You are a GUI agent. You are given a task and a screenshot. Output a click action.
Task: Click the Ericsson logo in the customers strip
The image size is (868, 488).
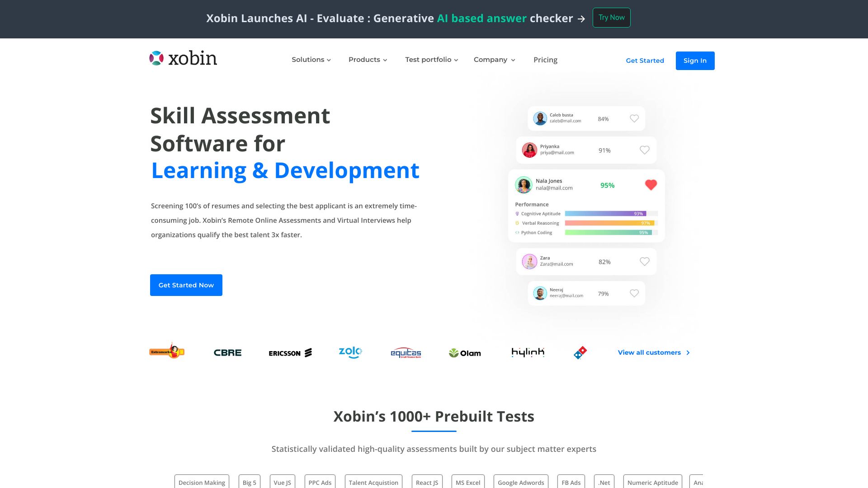click(x=291, y=353)
